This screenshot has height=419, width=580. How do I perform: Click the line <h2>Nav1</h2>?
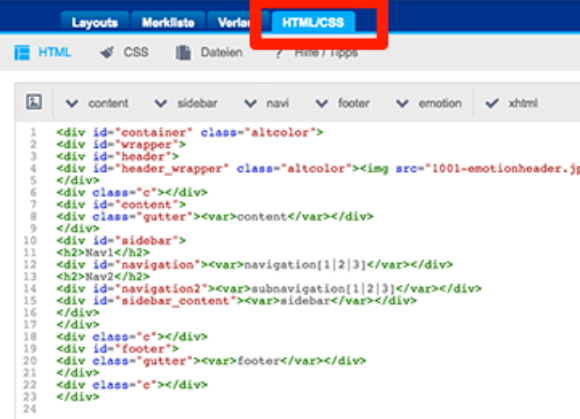pos(103,253)
